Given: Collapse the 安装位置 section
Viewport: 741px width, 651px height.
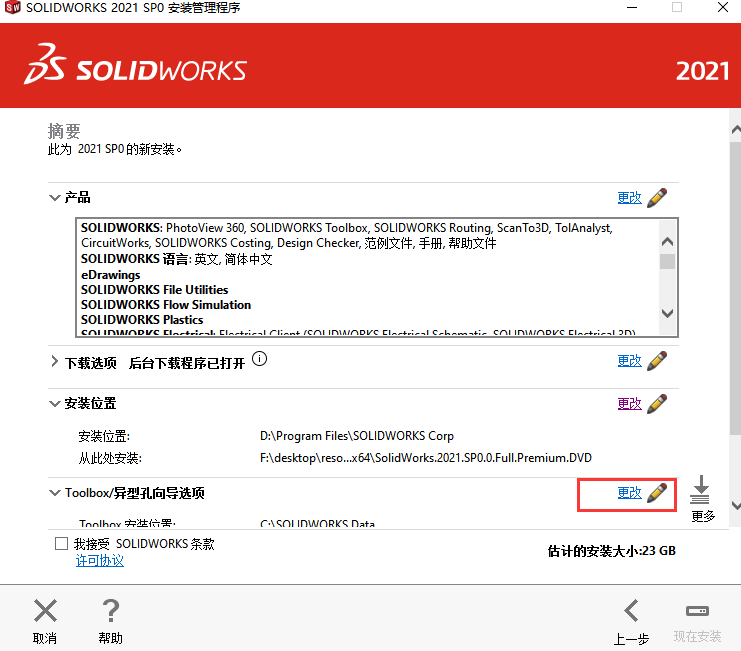Looking at the screenshot, I should point(55,403).
